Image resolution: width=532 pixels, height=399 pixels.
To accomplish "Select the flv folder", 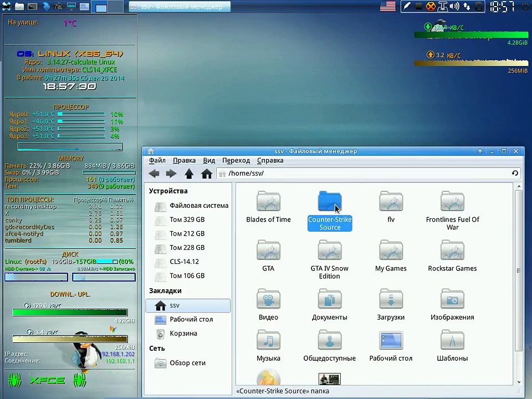I will point(391,207).
